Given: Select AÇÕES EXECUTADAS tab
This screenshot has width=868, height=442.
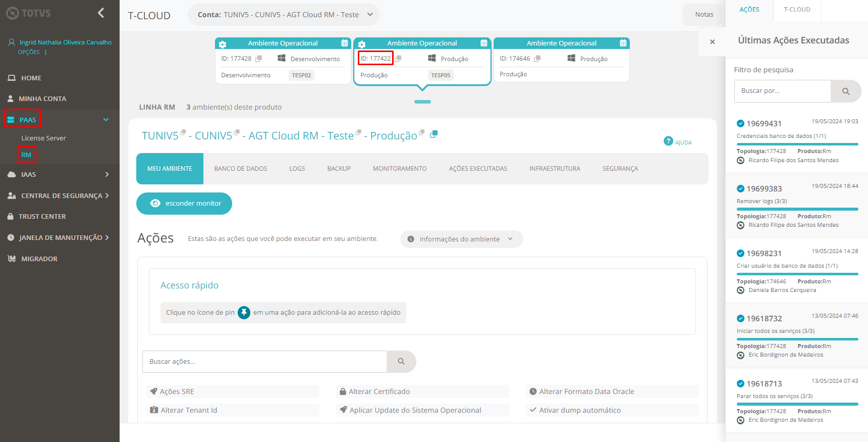Looking at the screenshot, I should [x=478, y=169].
